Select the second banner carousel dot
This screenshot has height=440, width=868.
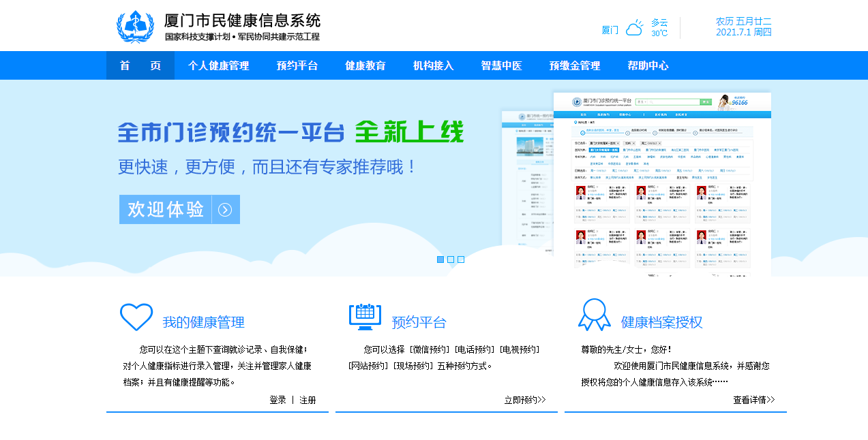point(451,260)
